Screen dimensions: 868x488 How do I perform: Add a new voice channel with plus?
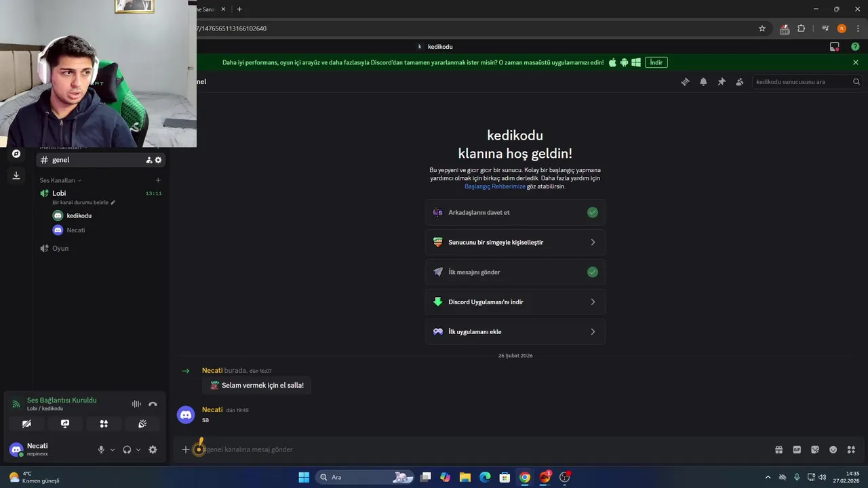click(x=158, y=180)
